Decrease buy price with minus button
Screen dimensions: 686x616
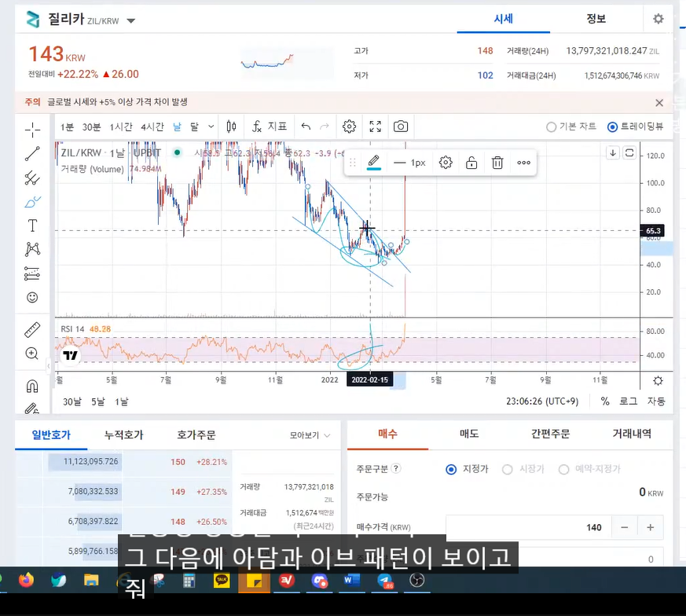[x=624, y=527]
